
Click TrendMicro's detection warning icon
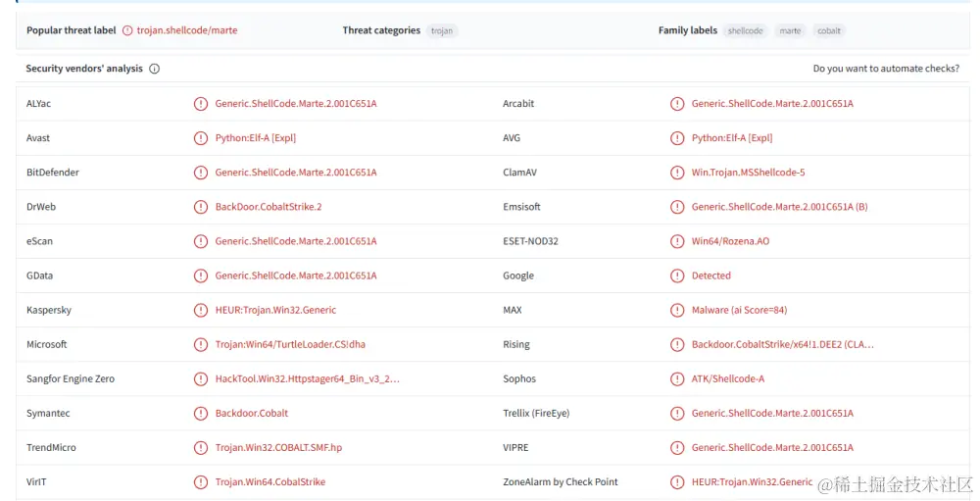[201, 448]
